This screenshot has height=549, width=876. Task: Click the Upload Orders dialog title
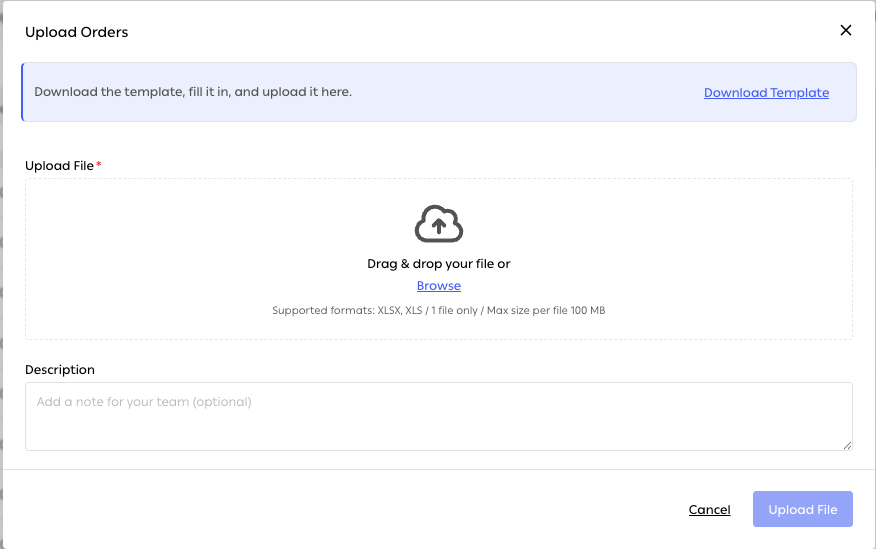pos(77,32)
